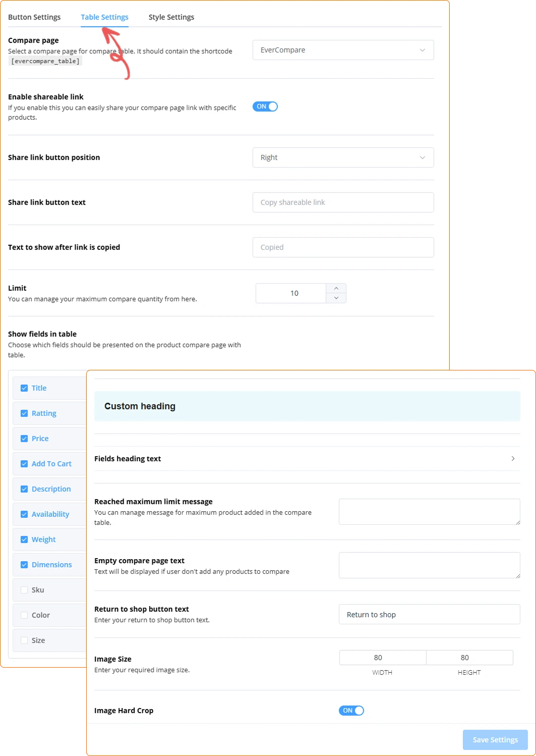Open the Table Settings tab
Image resolution: width=536 pixels, height=756 pixels.
point(104,17)
